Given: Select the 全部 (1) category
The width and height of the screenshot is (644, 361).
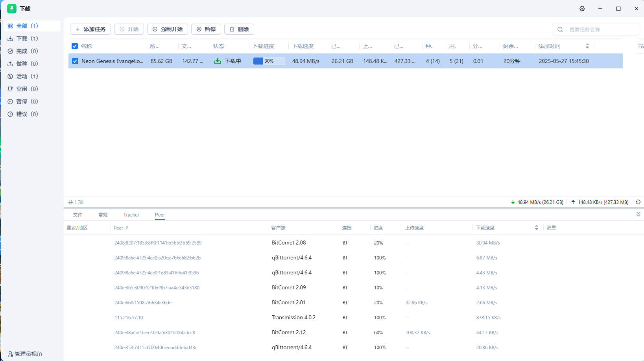Looking at the screenshot, I should pyautogui.click(x=32, y=26).
